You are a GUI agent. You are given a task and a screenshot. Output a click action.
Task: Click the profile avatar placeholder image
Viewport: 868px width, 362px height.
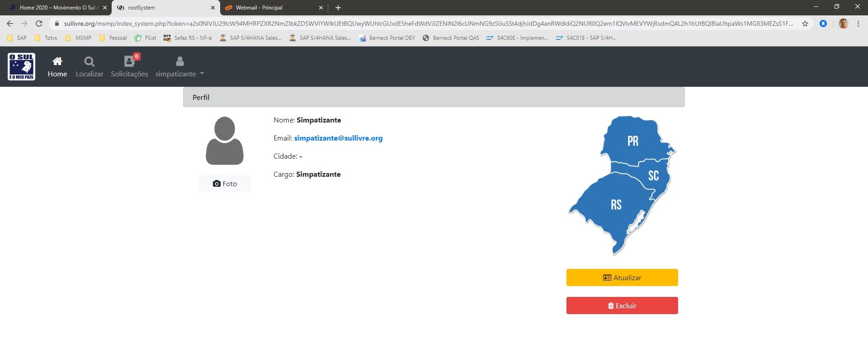225,141
